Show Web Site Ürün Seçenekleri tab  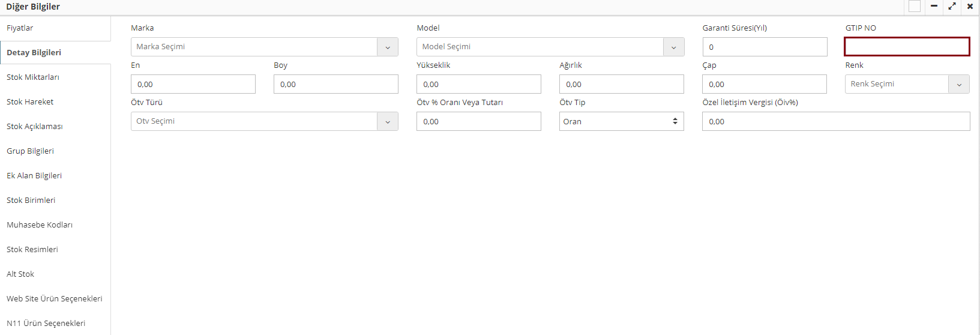click(x=55, y=299)
